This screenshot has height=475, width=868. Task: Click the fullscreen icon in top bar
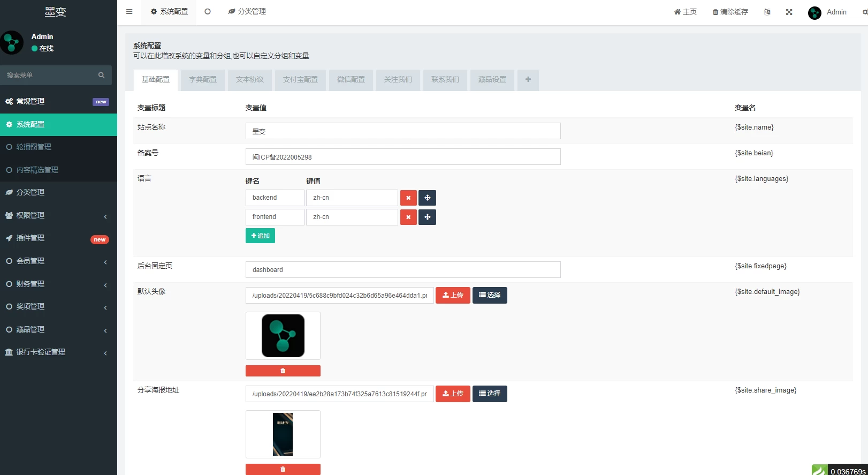click(x=789, y=12)
